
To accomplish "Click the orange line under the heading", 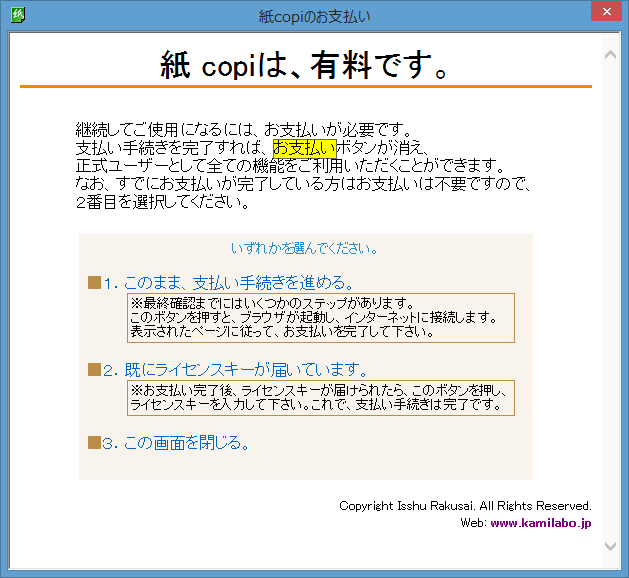I will (305, 87).
